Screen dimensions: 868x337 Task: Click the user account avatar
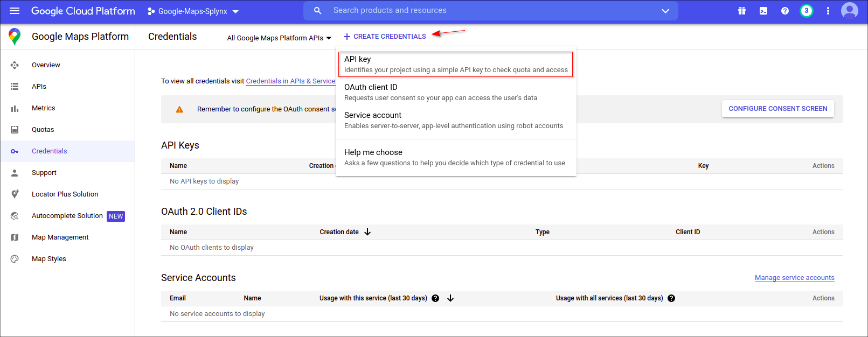[850, 11]
